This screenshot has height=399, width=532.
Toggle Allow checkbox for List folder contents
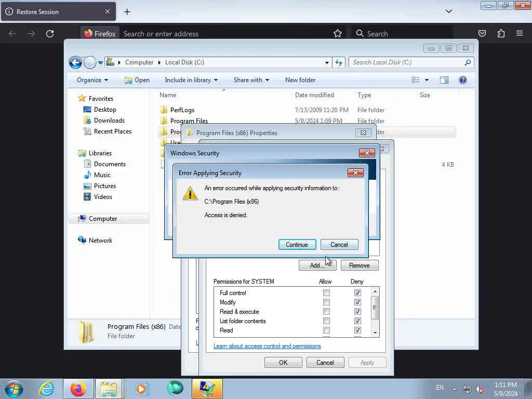[x=326, y=321]
